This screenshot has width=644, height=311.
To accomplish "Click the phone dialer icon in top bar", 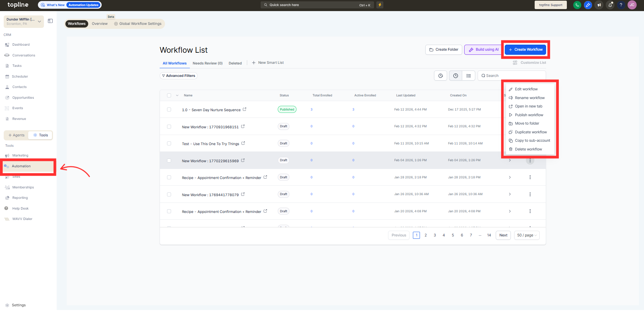I will coord(577,5).
